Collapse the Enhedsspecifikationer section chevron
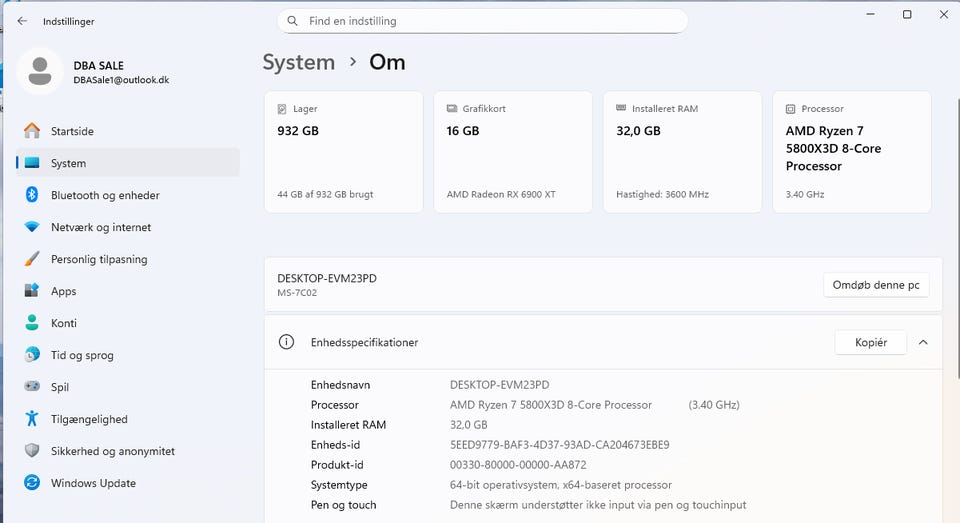960x523 pixels. (922, 342)
